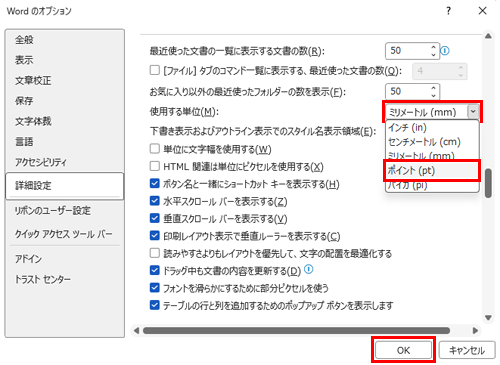The width and height of the screenshot is (500, 365).
Task: Open the アクセシビリティ options category
Action: (x=65, y=162)
